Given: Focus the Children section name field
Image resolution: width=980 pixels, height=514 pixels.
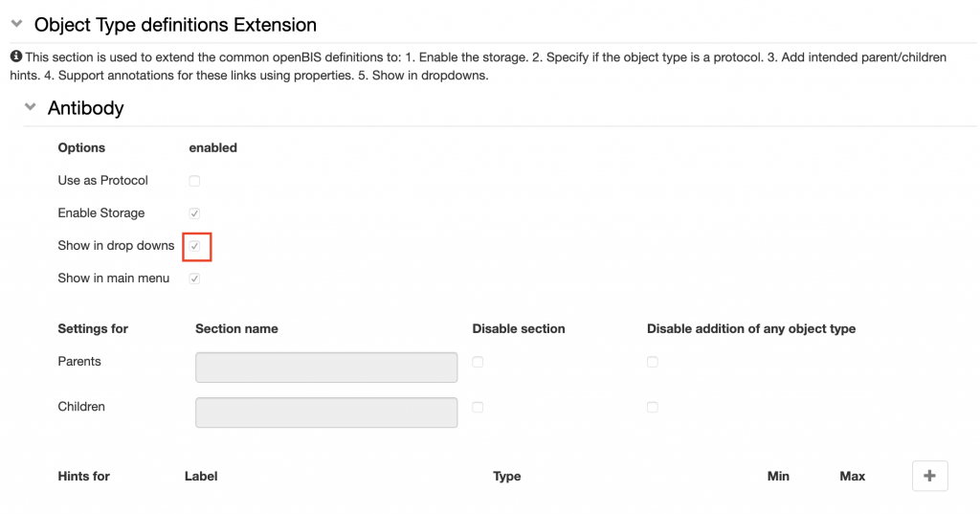Looking at the screenshot, I should [x=326, y=413].
